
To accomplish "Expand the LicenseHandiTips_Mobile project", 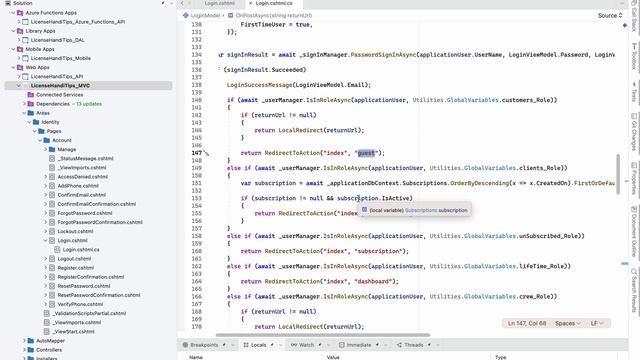I will pos(19,58).
